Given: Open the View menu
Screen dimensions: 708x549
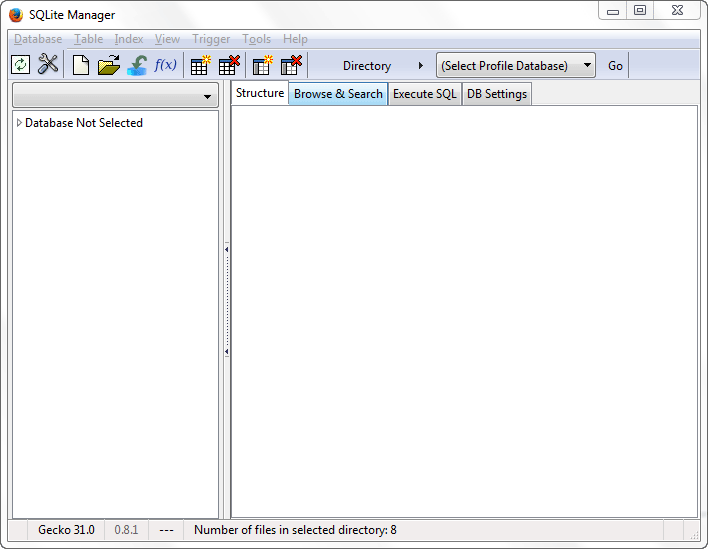Looking at the screenshot, I should [168, 39].
